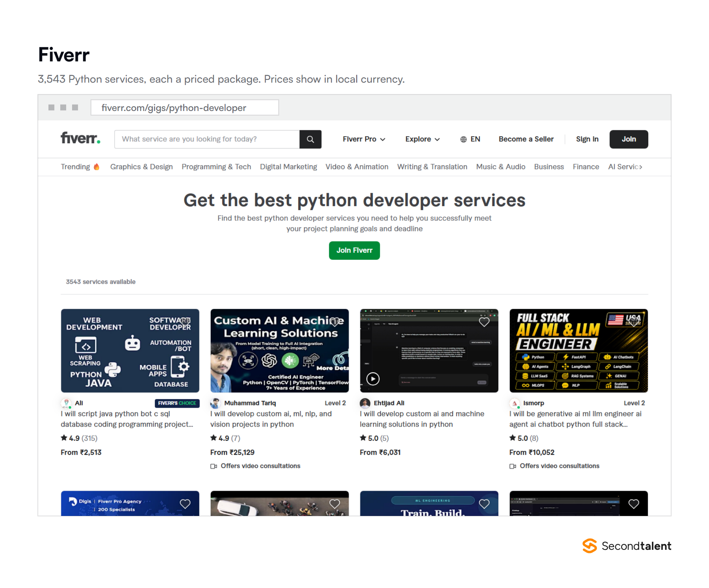Favorite the car photo gig heart
The height and width of the screenshot is (588, 709).
335,504
